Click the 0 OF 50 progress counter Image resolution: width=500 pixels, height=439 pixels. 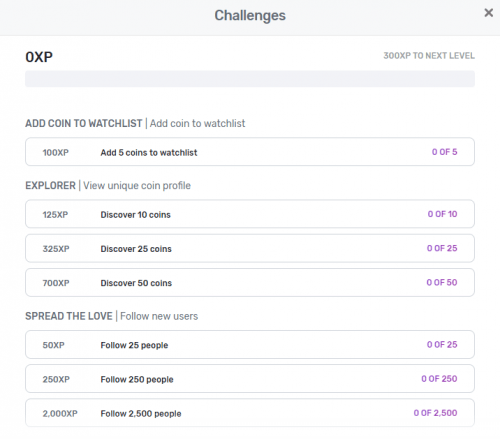pyautogui.click(x=442, y=282)
